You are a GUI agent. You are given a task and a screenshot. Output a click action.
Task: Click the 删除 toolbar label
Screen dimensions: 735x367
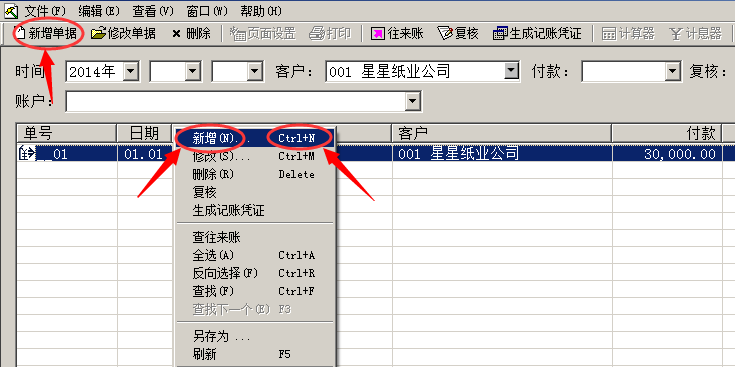198,34
